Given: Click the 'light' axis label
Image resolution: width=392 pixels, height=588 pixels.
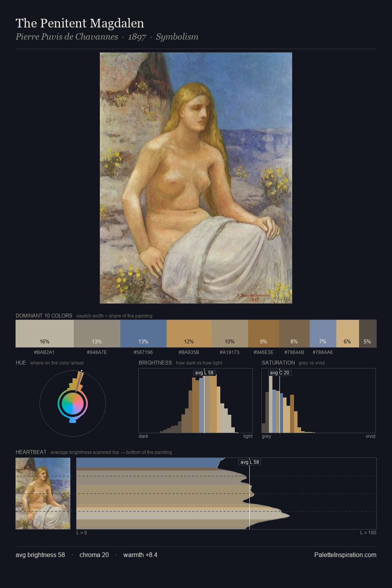Looking at the screenshot, I should click(248, 436).
